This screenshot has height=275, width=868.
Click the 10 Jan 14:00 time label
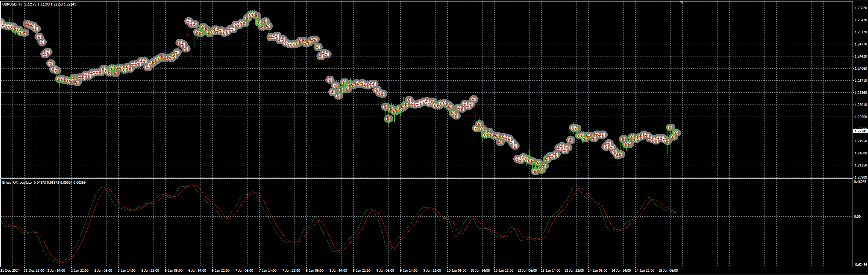click(x=481, y=271)
